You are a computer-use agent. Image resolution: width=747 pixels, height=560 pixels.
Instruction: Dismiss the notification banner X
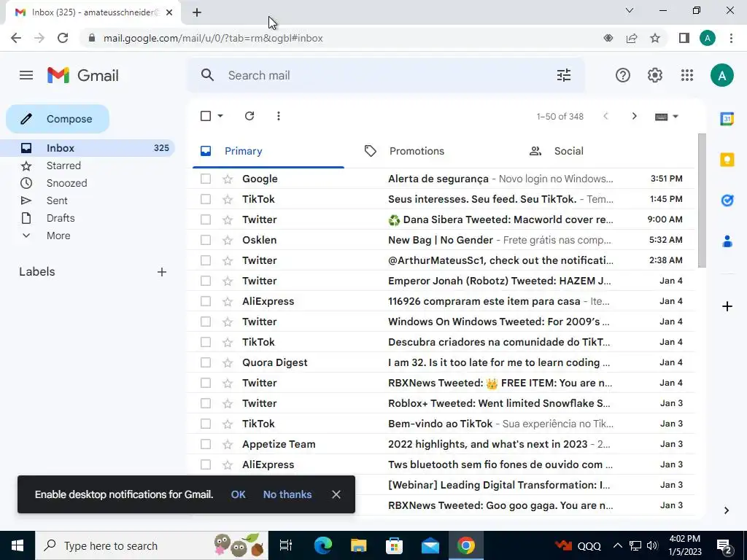point(336,494)
